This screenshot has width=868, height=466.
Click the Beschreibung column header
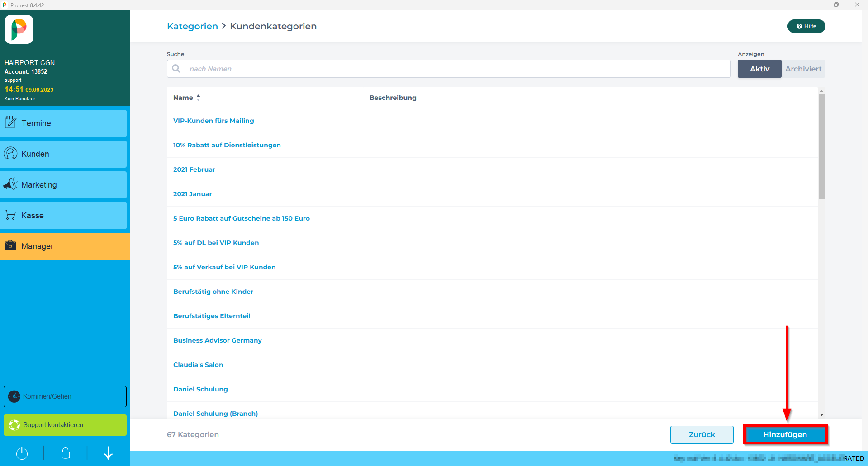(393, 98)
